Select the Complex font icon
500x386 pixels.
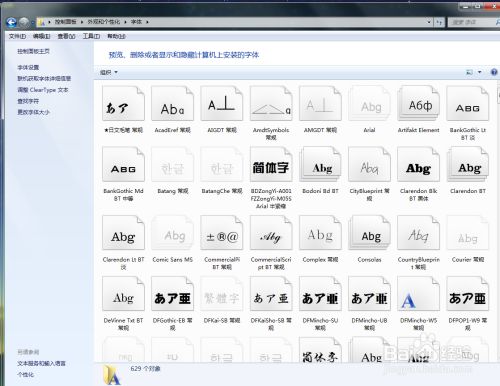point(320,233)
